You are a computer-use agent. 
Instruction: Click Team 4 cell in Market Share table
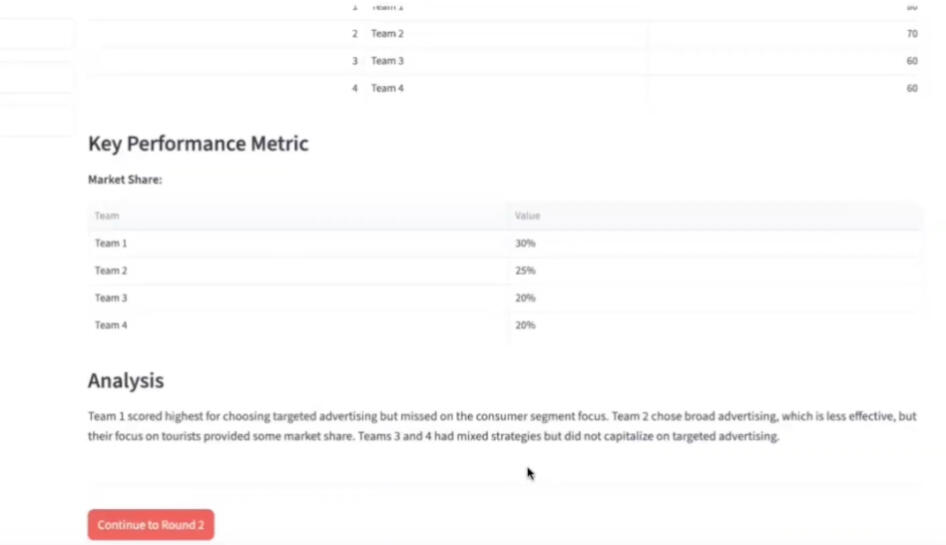(111, 325)
